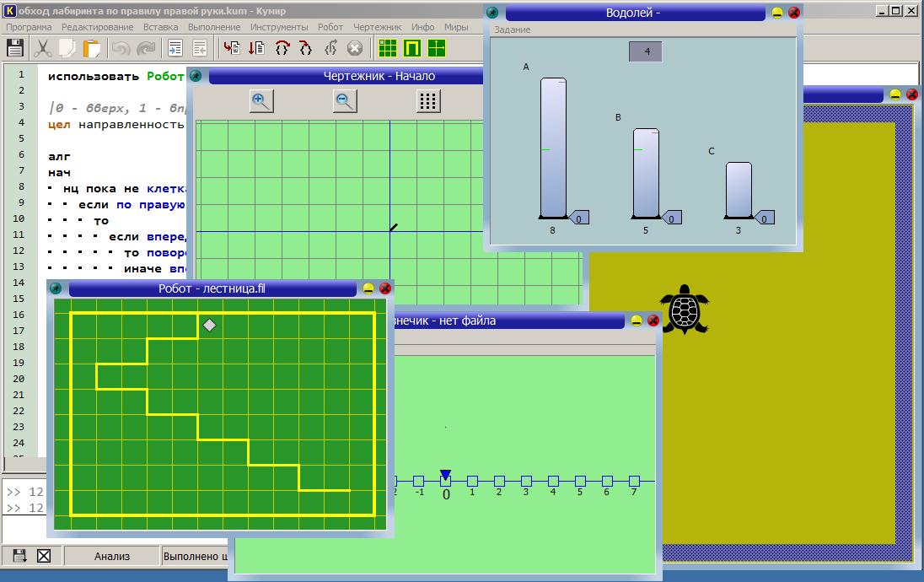Image resolution: width=924 pixels, height=582 pixels.
Task: Click the goal value field showing 4
Action: pos(645,51)
